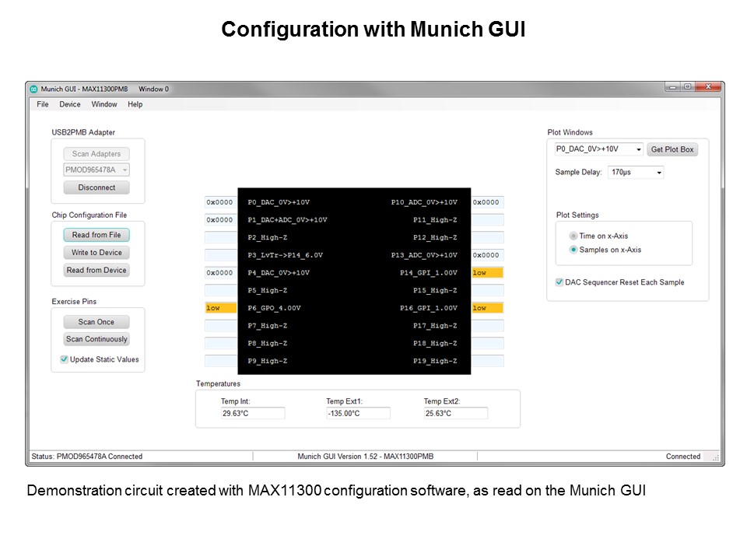Click the Scan Continuously button
747x560 pixels.
tap(96, 339)
